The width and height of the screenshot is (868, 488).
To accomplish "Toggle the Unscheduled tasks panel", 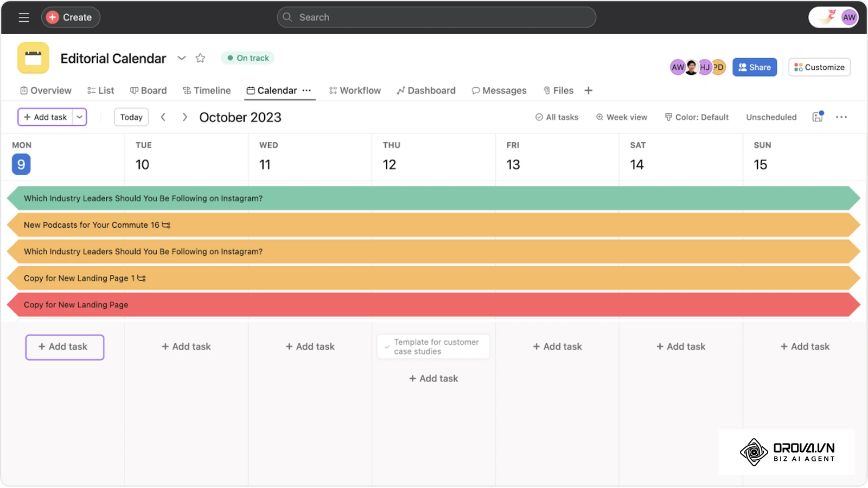I will (x=771, y=117).
